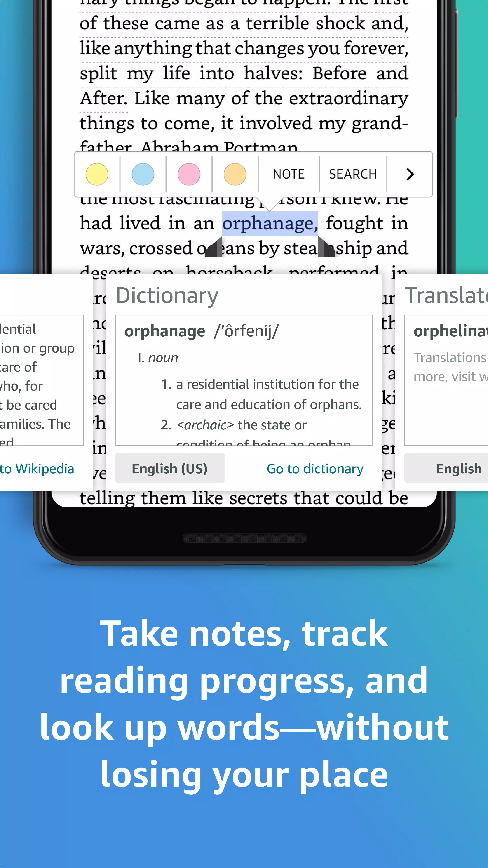Expand more options with chevron arrow
Screen dimensions: 488x868
(410, 173)
